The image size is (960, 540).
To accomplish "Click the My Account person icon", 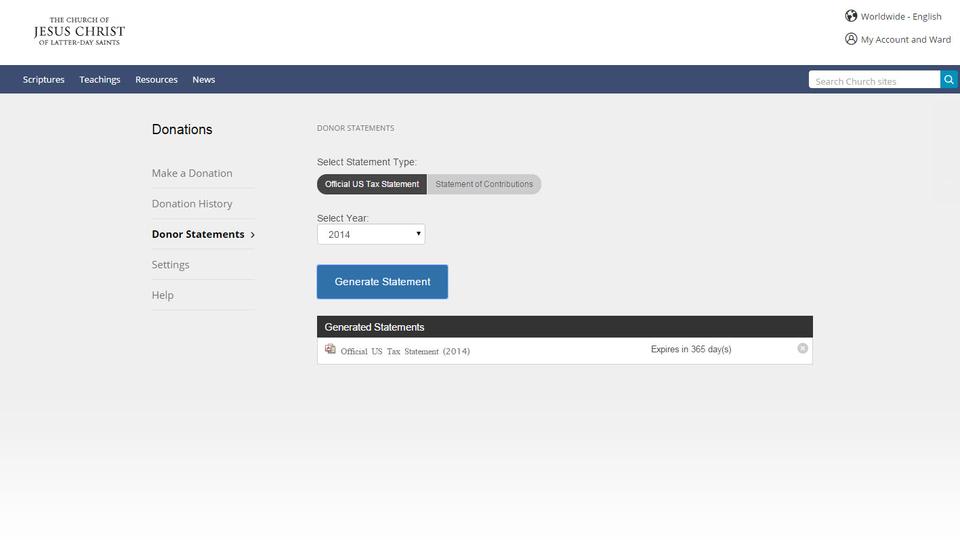I will tap(851, 39).
